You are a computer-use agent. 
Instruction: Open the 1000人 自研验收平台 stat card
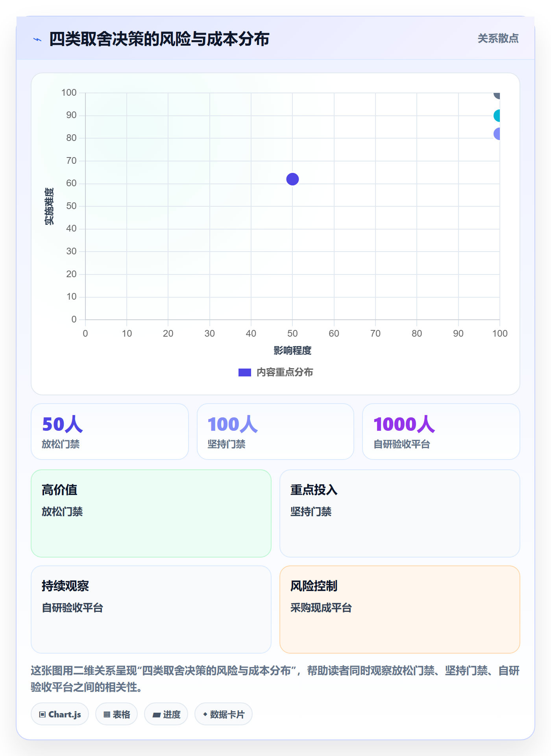pos(441,432)
